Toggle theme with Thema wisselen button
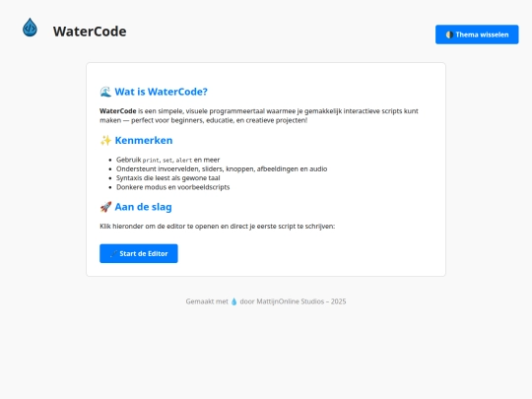This screenshot has height=399, width=532. [477, 34]
